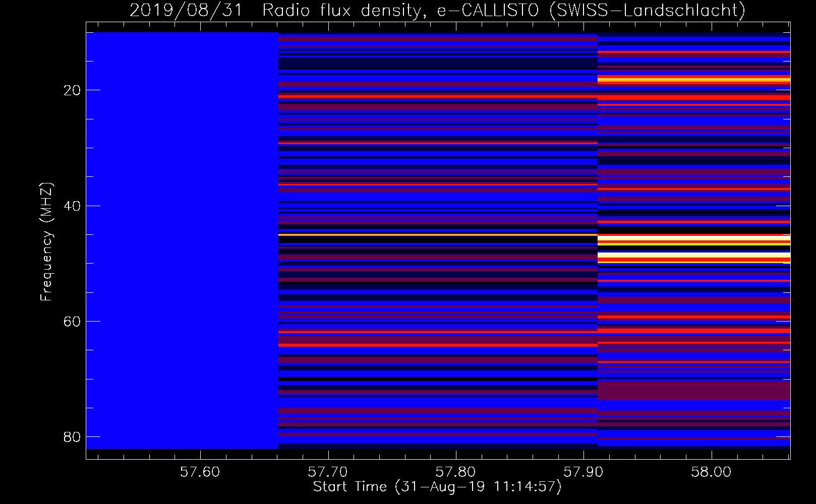Click the plot title "Radio flux density, e-CALLISTO"
This screenshot has height=504, width=816.
pyautogui.click(x=400, y=10)
